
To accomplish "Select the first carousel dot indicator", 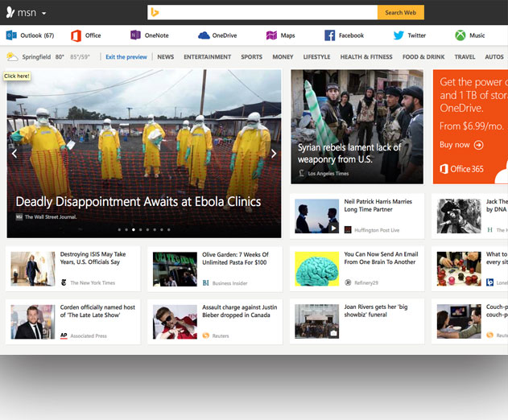I will coord(119,229).
